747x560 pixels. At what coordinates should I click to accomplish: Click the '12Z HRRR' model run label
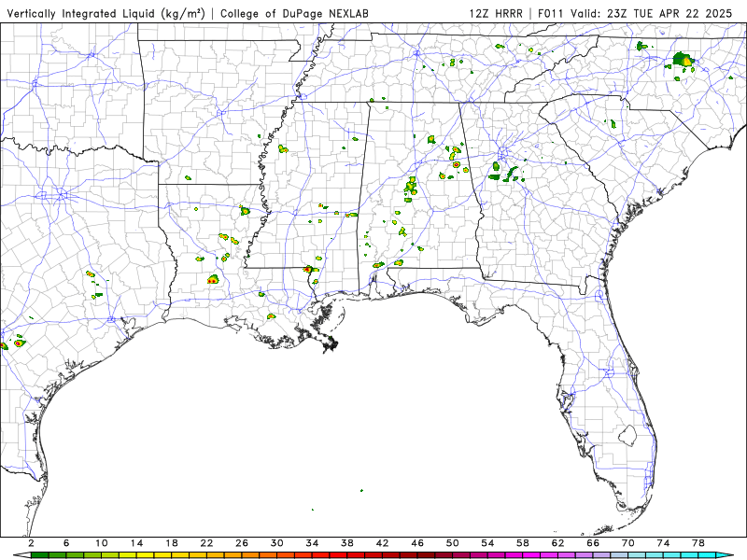click(x=496, y=14)
